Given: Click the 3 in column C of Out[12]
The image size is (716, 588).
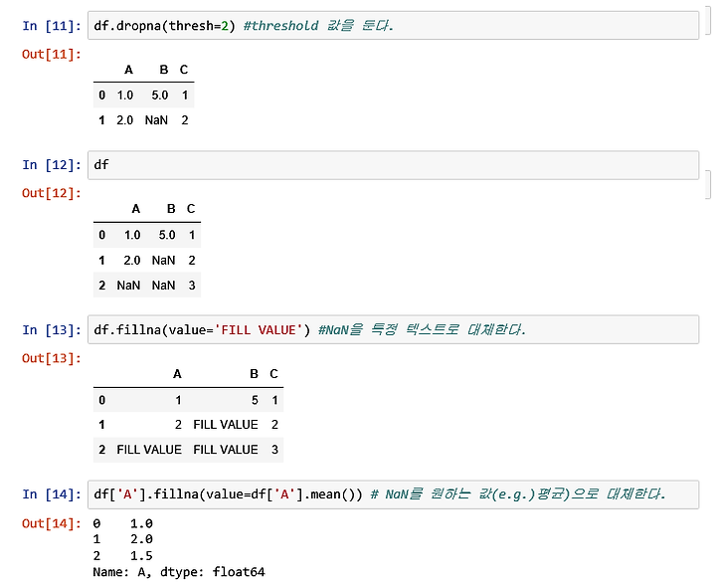Looking at the screenshot, I should (192, 286).
